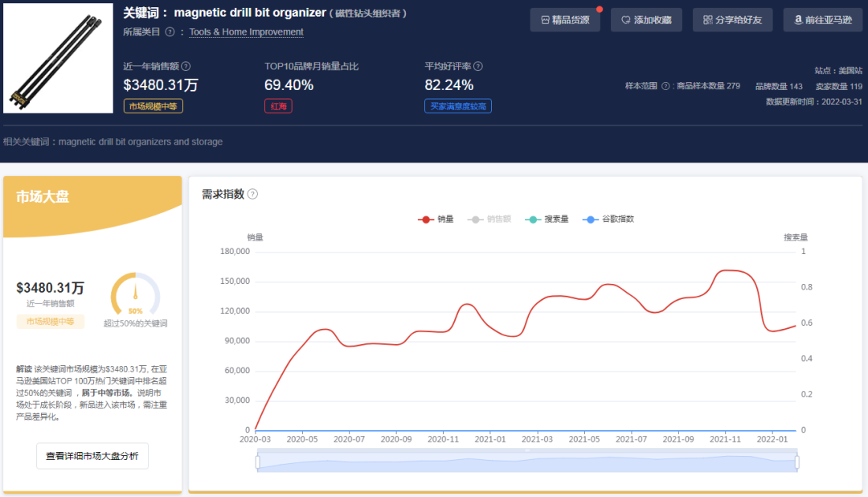The width and height of the screenshot is (868, 497).
Task: Toggle 谷歌指数 series in chart legend
Action: (x=608, y=220)
